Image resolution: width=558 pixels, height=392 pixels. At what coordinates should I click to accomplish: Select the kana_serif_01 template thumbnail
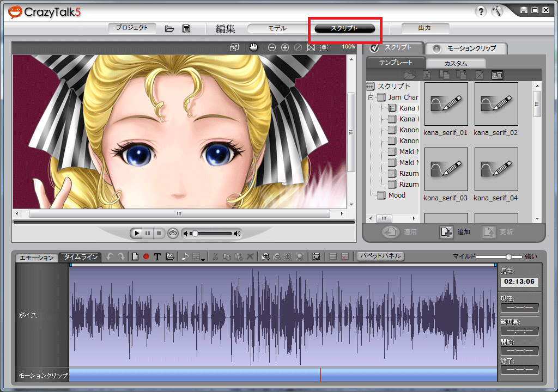[446, 104]
